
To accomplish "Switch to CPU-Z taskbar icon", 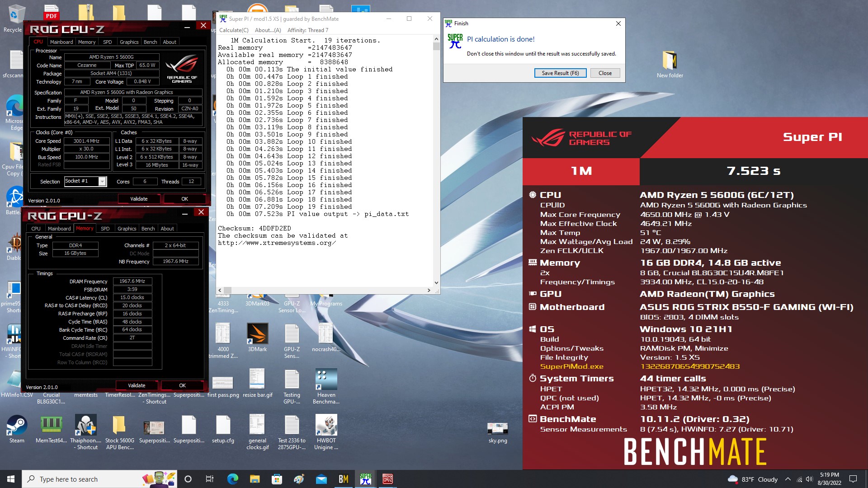I will (388, 479).
